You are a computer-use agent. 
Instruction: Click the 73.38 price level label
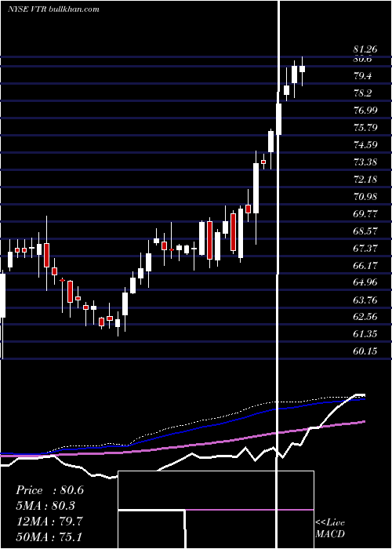tap(365, 162)
